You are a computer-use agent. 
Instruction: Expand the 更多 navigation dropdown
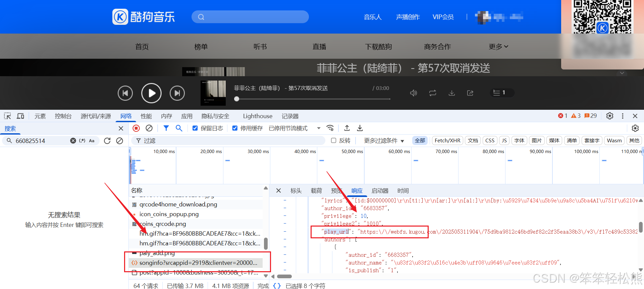click(x=498, y=47)
